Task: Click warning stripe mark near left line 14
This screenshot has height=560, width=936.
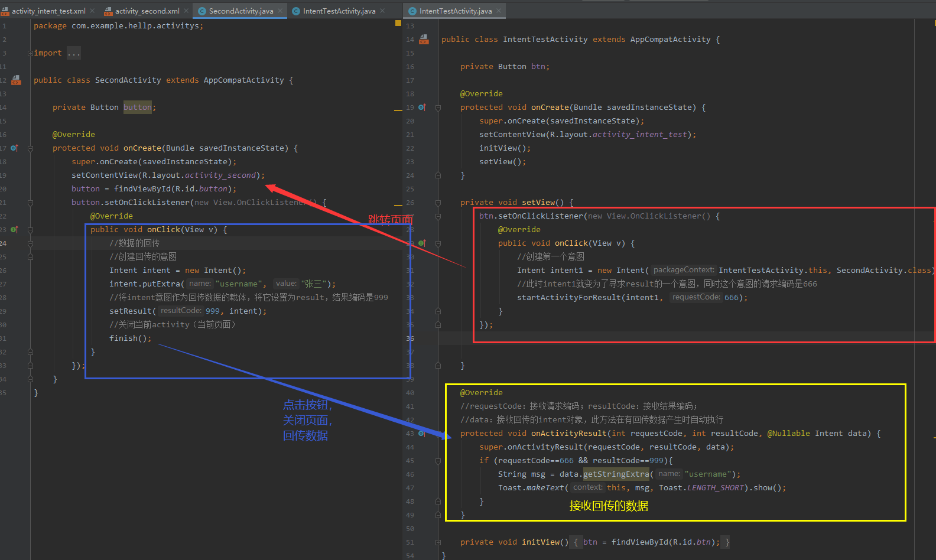Action: click(x=398, y=110)
